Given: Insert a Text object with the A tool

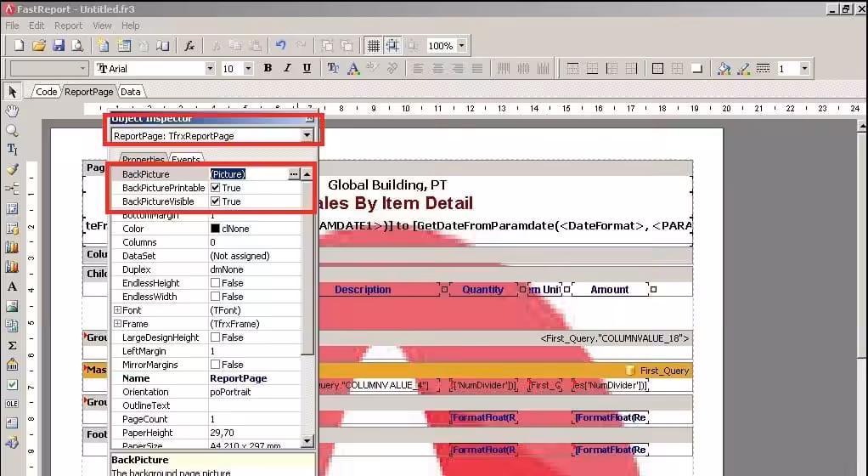Looking at the screenshot, I should tap(12, 286).
